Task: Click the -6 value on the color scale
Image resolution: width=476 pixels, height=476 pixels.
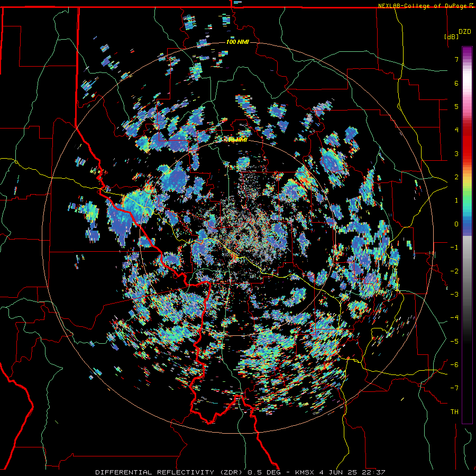Action: click(x=454, y=365)
